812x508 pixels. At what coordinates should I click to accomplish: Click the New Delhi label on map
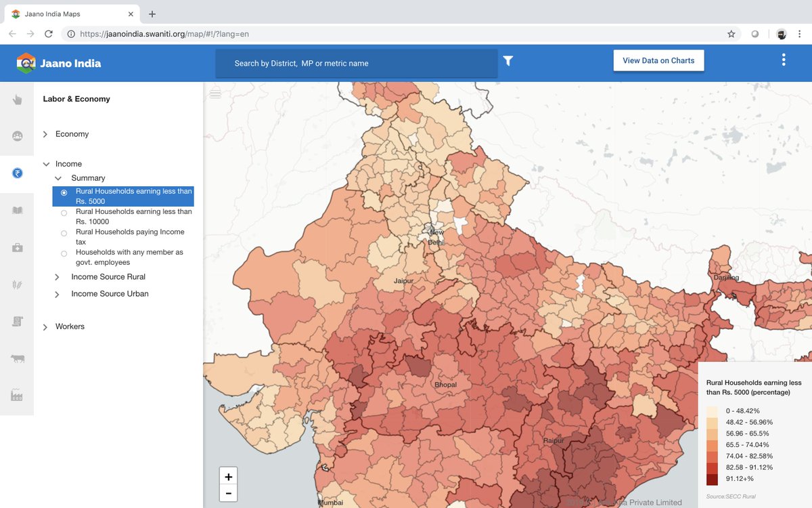[436, 237]
